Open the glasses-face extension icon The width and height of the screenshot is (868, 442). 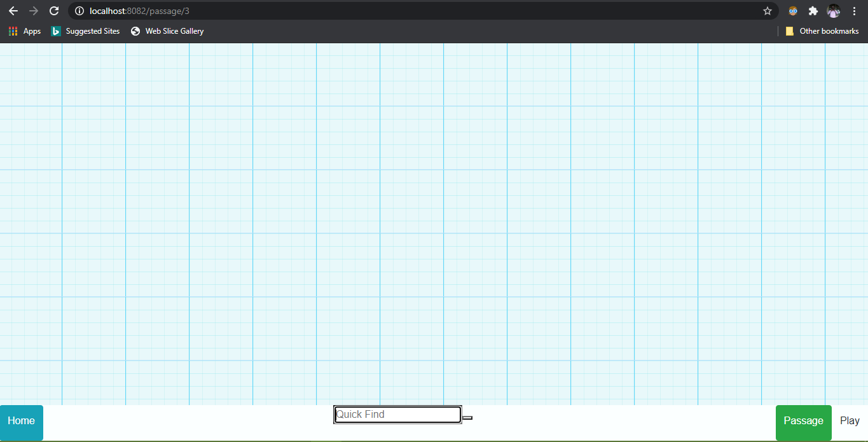pyautogui.click(x=793, y=11)
